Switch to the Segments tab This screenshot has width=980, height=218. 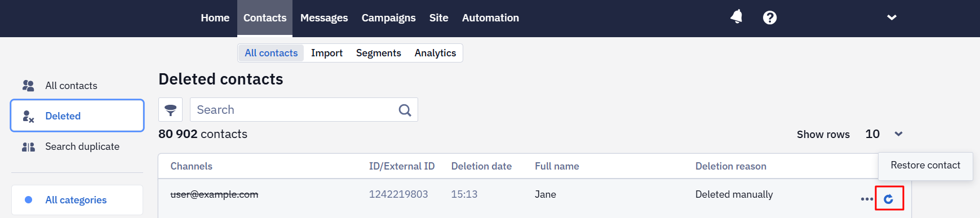[x=379, y=53]
